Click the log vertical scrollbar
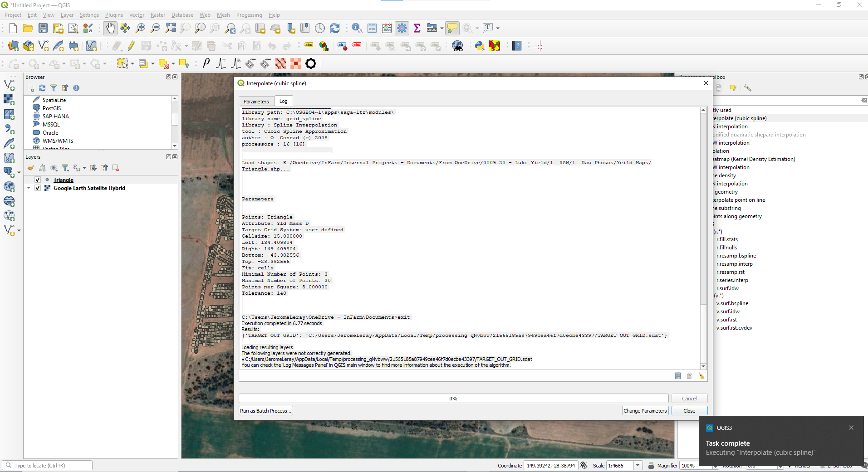Viewport: 868px width, 472px height. coord(703,238)
